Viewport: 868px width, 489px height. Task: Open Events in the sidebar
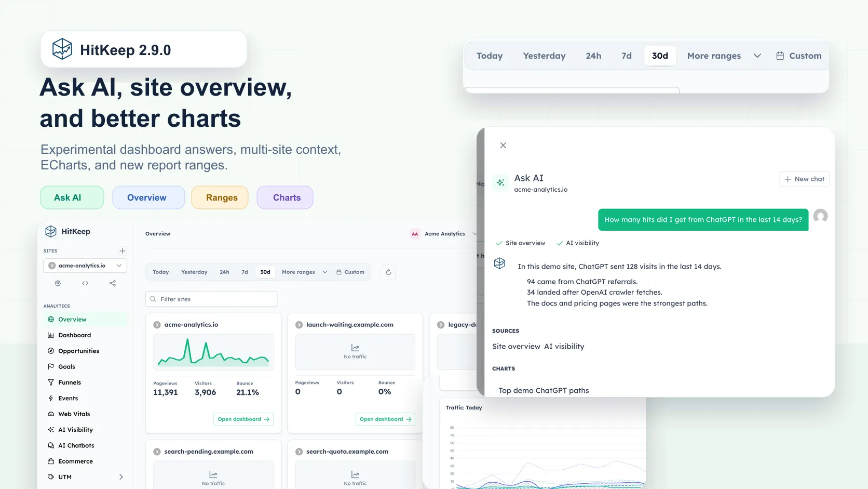click(85, 398)
